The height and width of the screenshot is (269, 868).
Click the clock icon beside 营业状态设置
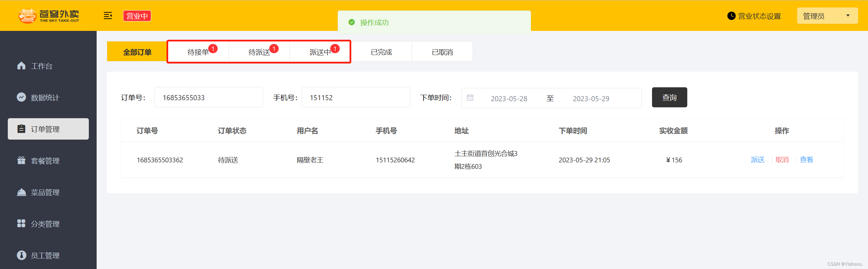(x=731, y=16)
